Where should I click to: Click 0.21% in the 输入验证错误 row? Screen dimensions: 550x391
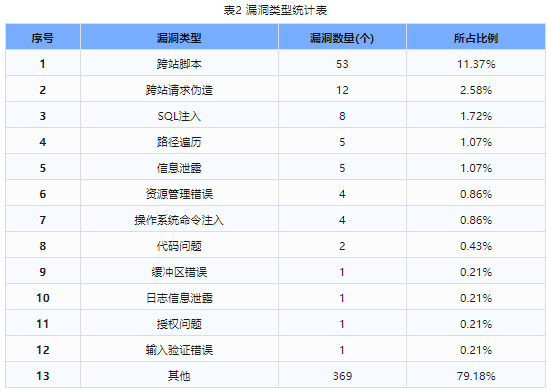click(476, 350)
